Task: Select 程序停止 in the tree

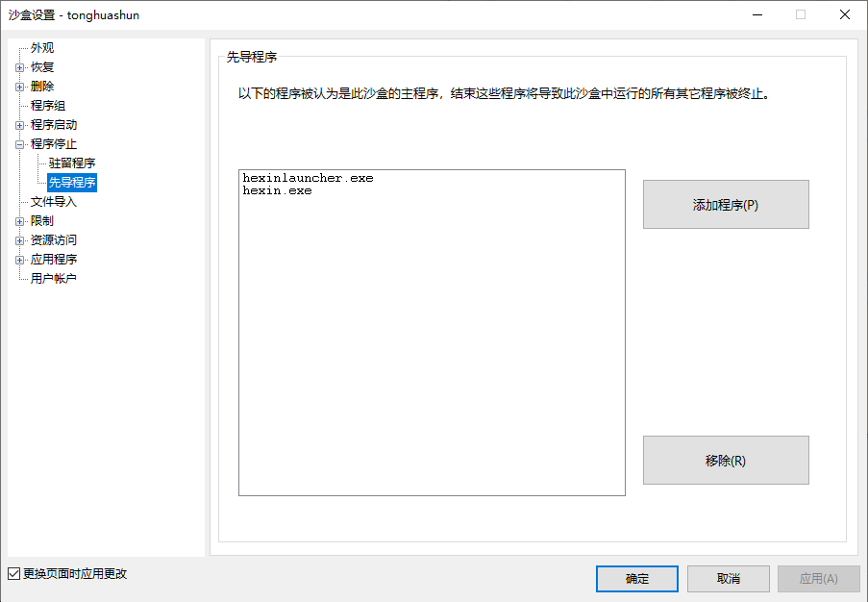Action: [54, 144]
